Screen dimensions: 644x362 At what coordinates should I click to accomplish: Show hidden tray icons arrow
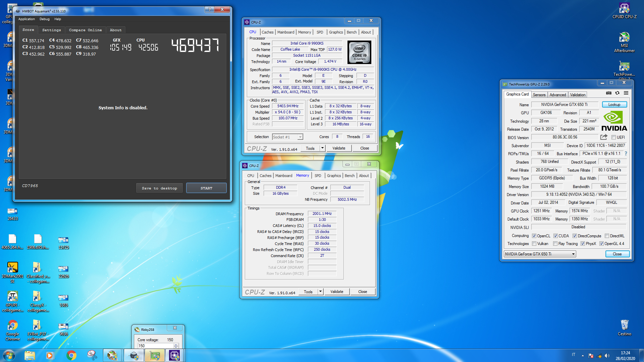tap(583, 356)
